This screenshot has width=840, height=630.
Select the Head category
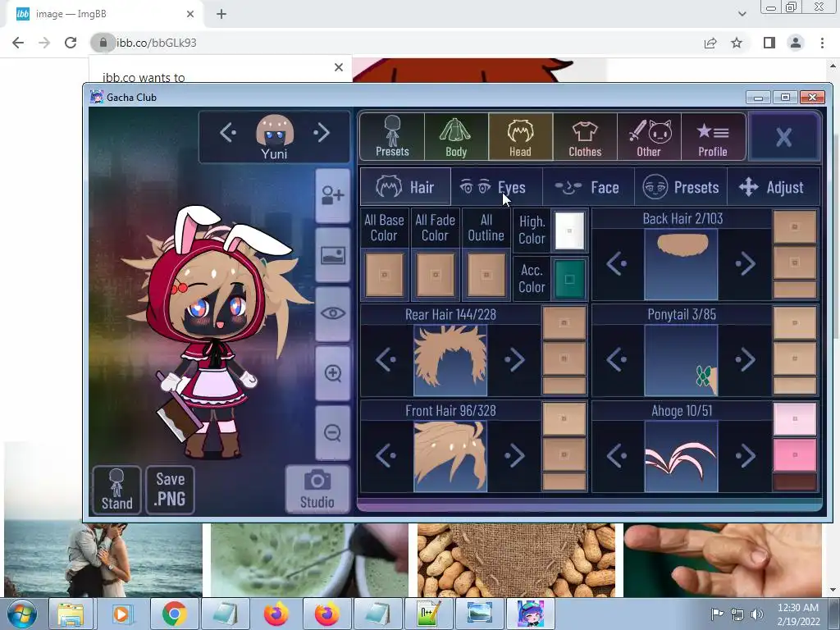[x=520, y=137]
